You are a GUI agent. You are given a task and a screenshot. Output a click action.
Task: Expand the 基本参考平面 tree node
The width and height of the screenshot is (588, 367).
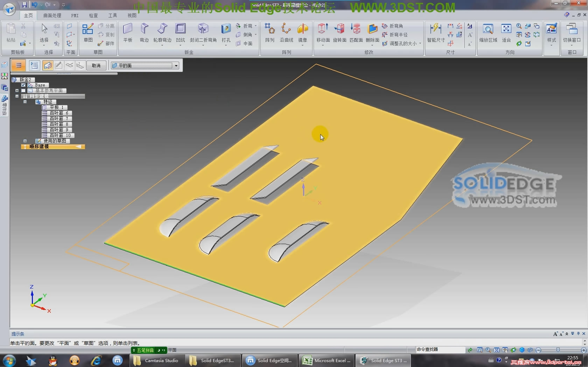coord(17,91)
